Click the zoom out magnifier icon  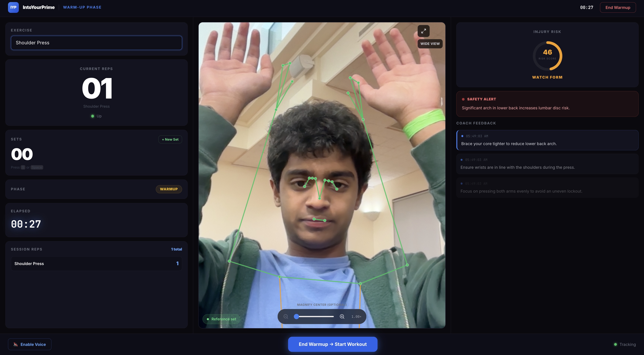point(286,316)
